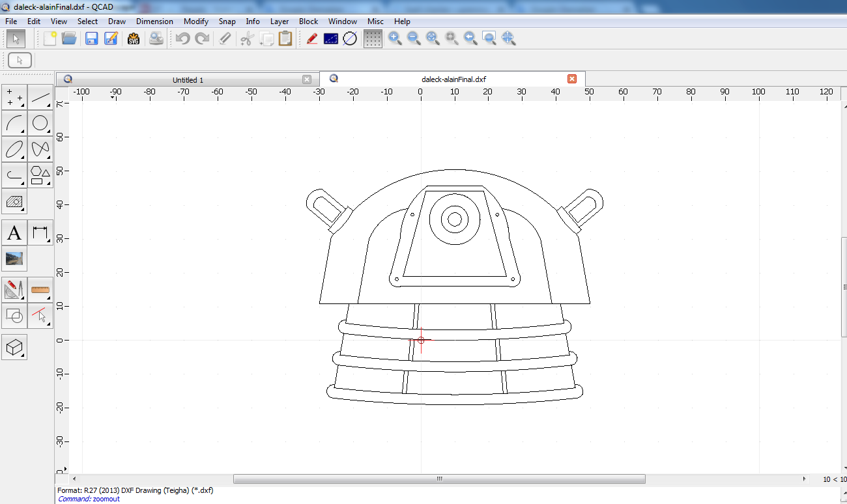The image size is (847, 504).
Task: Open the spline tools icon
Action: [40, 149]
